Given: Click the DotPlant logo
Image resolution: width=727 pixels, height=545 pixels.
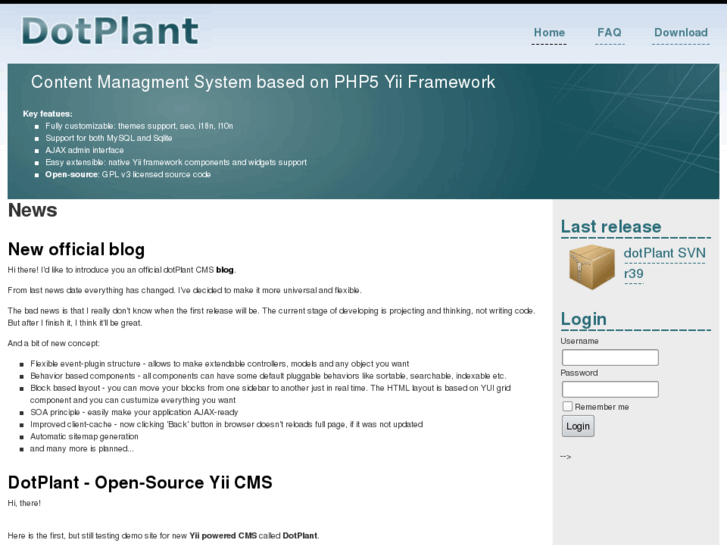Looking at the screenshot, I should [x=110, y=31].
